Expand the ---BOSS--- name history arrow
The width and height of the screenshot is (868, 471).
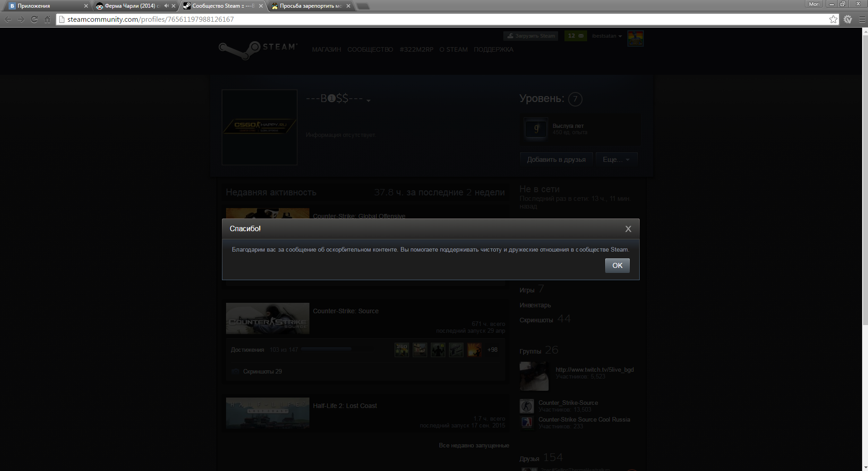click(x=368, y=101)
